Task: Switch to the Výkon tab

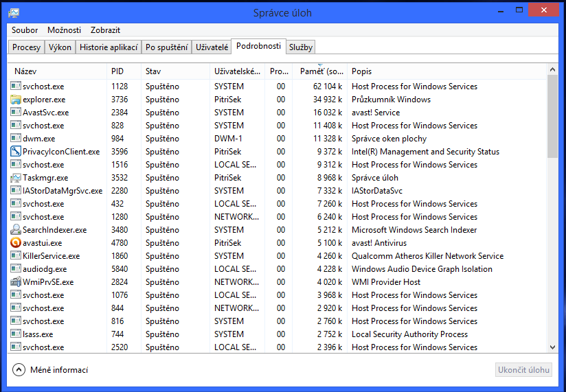Action: tap(60, 47)
